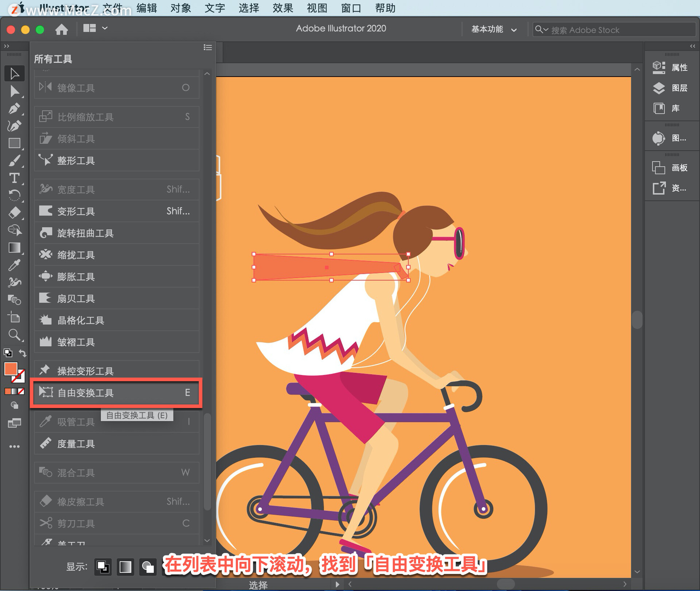Select the Eraser tool in toolbar
Viewport: 700px width, 591px height.
(14, 213)
